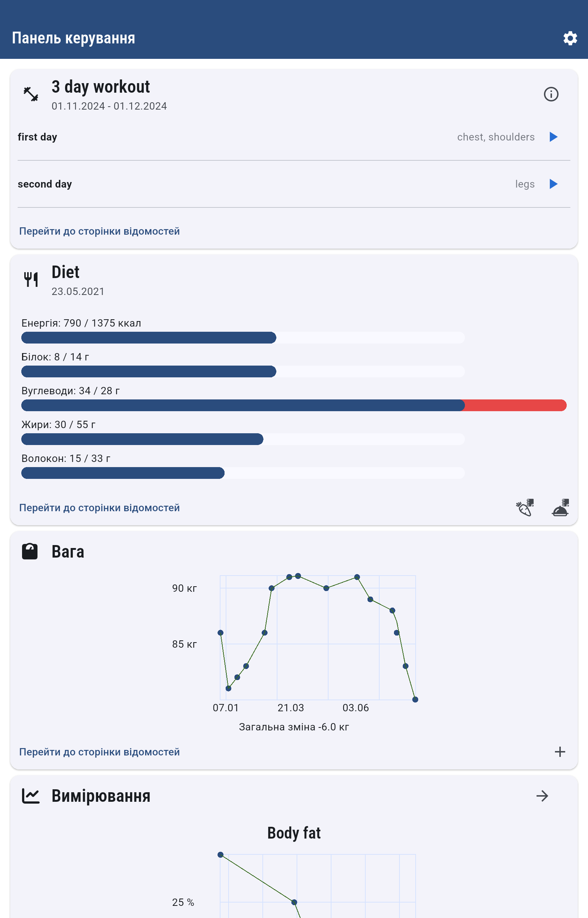The height and width of the screenshot is (918, 588).
Task: Open settings via the gear icon
Action: [570, 38]
